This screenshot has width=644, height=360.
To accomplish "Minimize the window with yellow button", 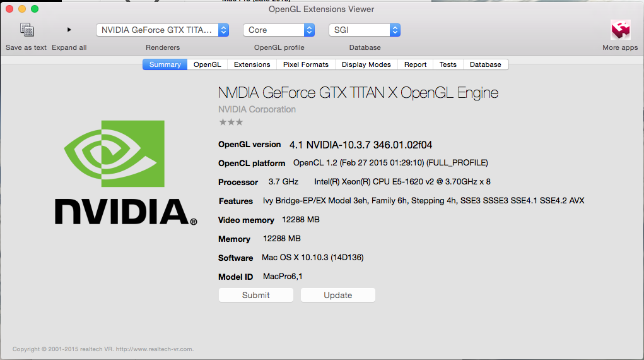I will (x=22, y=9).
